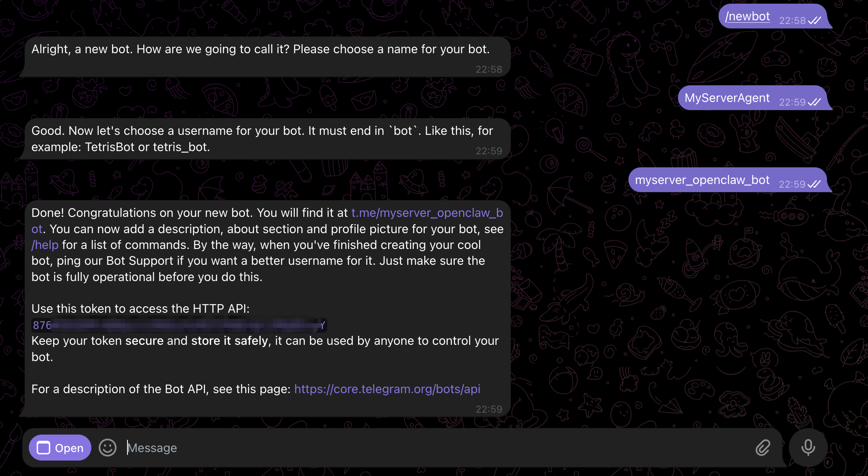This screenshot has height=476, width=868.
Task: Click the read-receipt checkmarks beside MyServerAgent message
Action: coord(815,102)
